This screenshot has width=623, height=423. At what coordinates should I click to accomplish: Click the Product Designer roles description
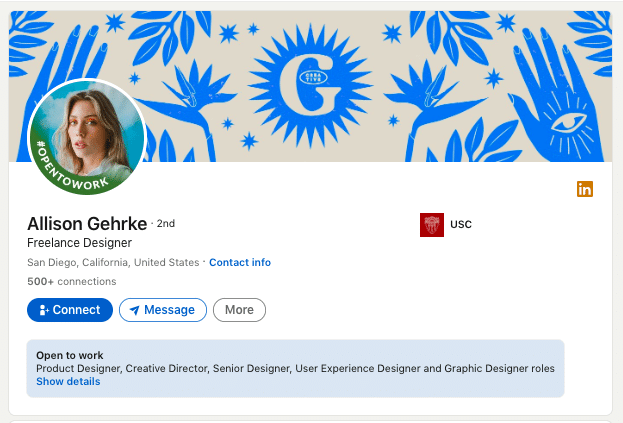[x=295, y=369]
